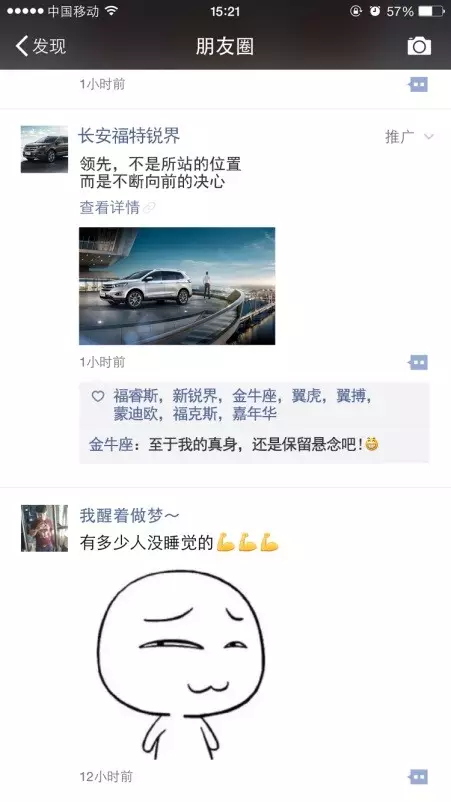Open the 长安福特锐界 car avatar
This screenshot has height=802, width=451.
point(44,149)
